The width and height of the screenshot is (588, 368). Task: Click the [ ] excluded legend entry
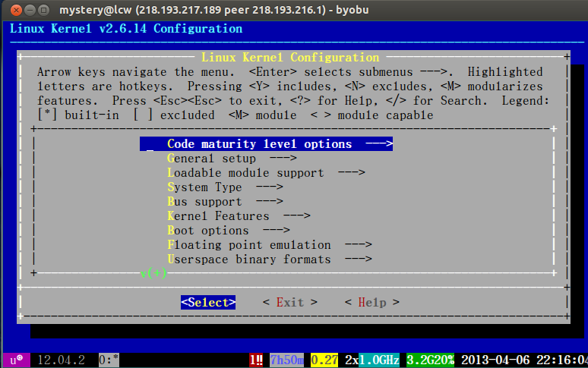[x=174, y=115]
